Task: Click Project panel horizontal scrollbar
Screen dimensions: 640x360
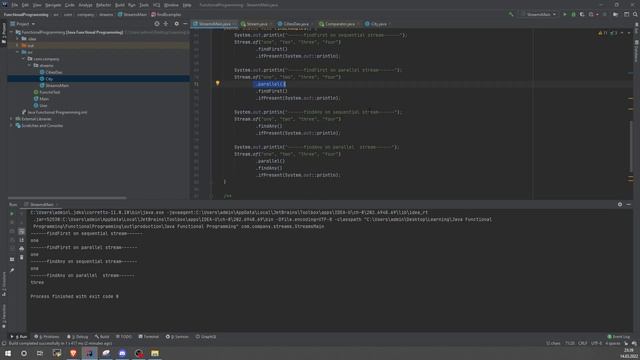Action: coord(67,198)
